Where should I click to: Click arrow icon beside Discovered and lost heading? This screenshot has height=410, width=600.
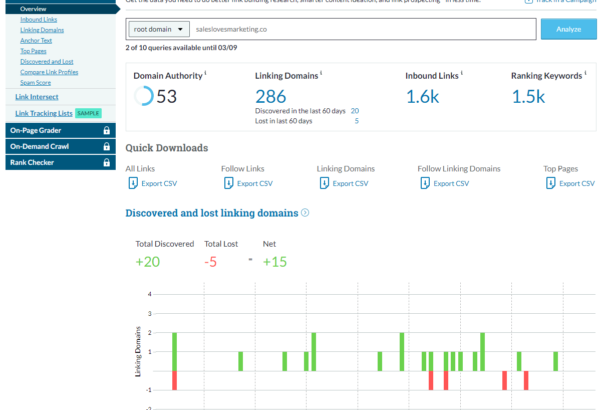(305, 212)
